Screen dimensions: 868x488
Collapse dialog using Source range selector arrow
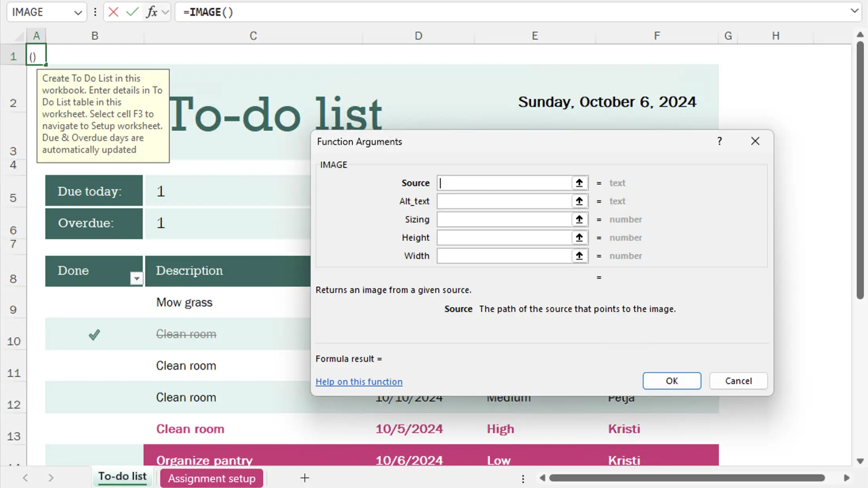pyautogui.click(x=579, y=183)
